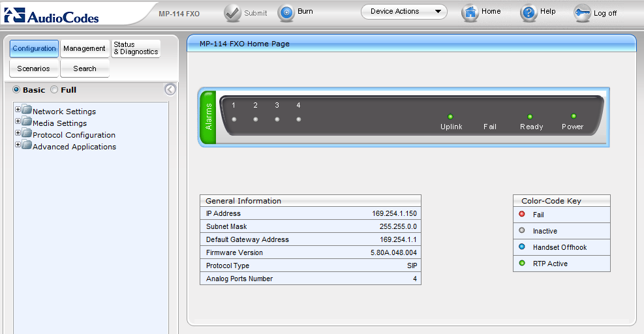Image resolution: width=644 pixels, height=334 pixels.
Task: Click the Advanced Applications folder icon
Action: (27, 145)
